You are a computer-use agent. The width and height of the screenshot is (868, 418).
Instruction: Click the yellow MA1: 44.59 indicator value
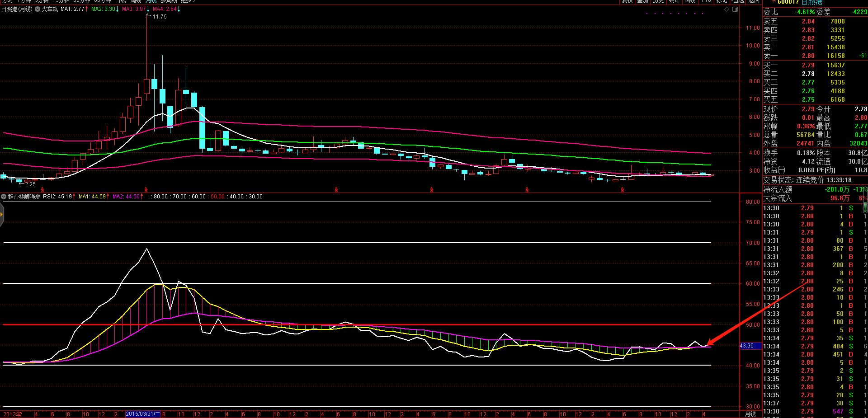[x=92, y=197]
